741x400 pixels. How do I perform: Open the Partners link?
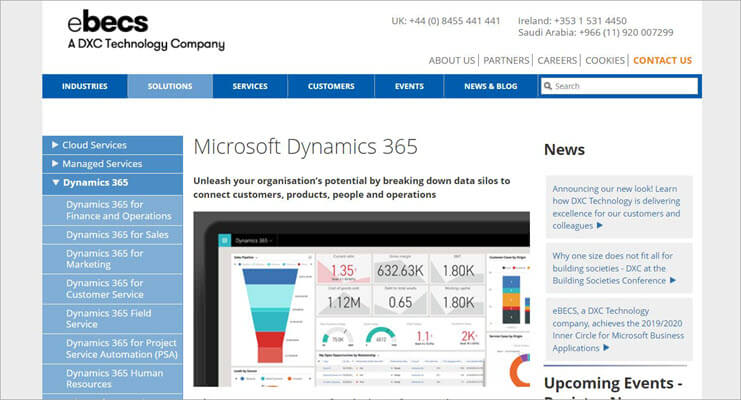(506, 61)
